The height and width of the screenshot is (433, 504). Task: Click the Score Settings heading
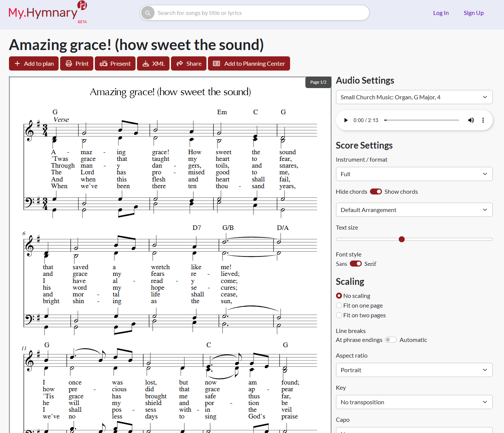364,145
